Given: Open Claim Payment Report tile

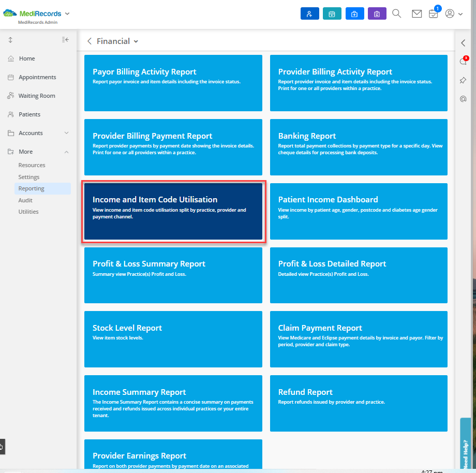Looking at the screenshot, I should pyautogui.click(x=359, y=339).
